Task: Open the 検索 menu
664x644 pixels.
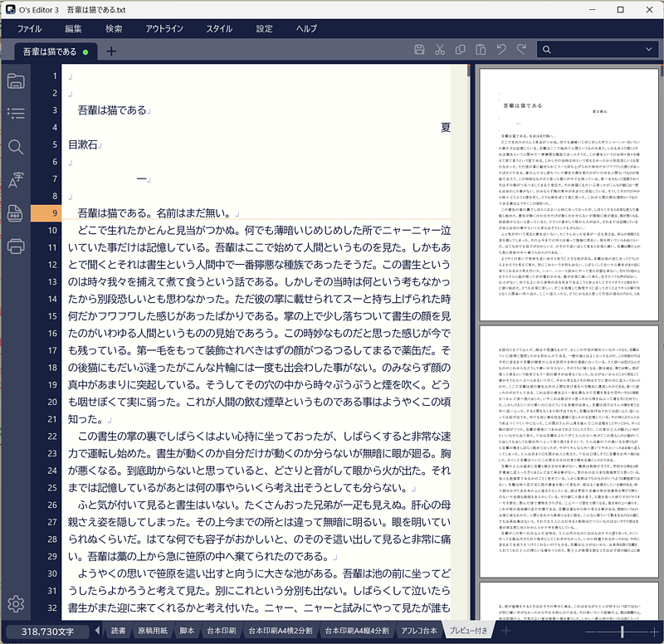Action: click(114, 29)
